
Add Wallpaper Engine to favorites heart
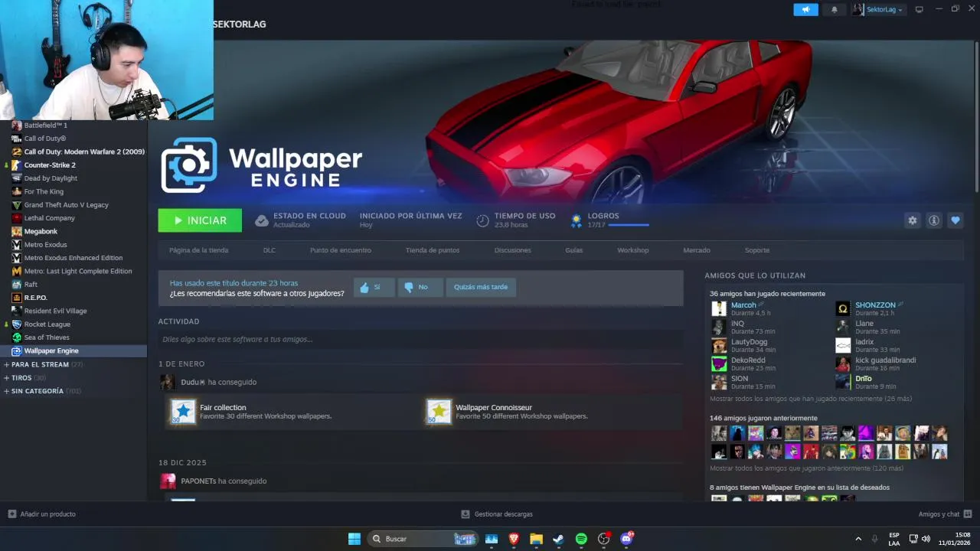[x=955, y=220]
